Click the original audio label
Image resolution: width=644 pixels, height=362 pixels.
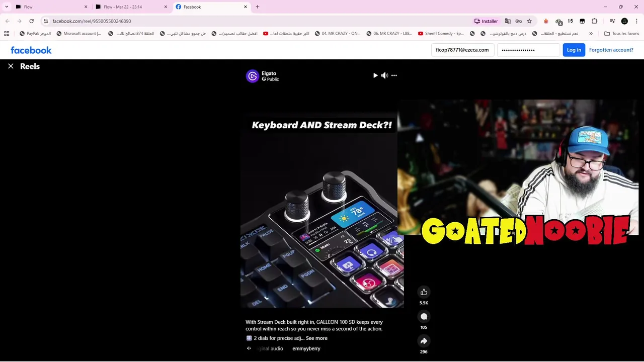[x=271, y=348]
